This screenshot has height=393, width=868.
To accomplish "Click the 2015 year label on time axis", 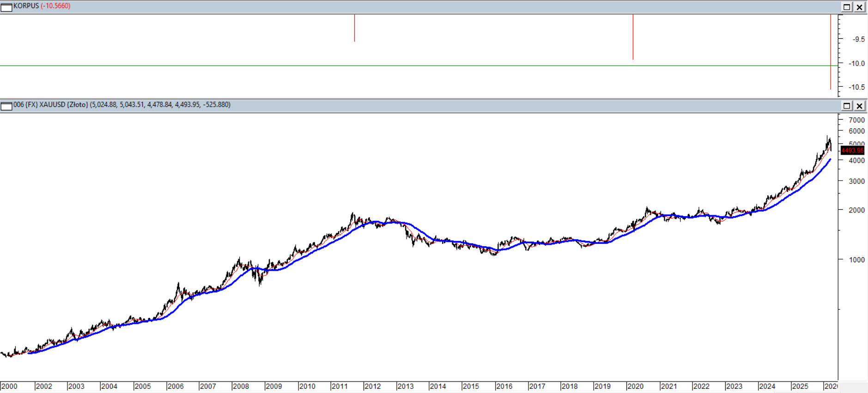I will pos(471,387).
